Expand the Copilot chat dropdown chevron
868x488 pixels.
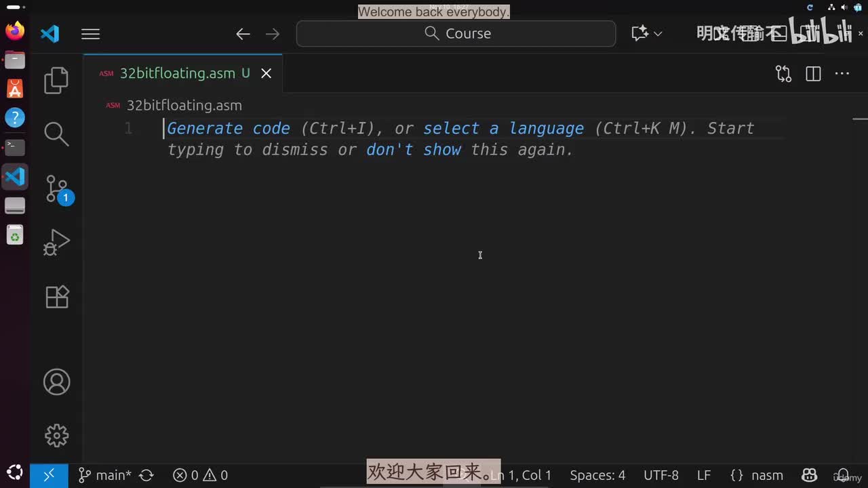pyautogui.click(x=658, y=34)
